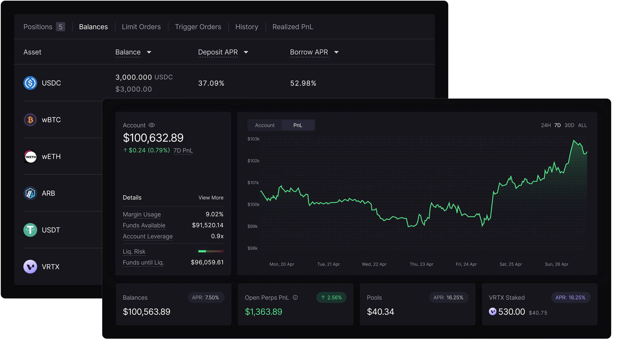
Task: Click the $1,363.89 open perps value
Action: [263, 312]
